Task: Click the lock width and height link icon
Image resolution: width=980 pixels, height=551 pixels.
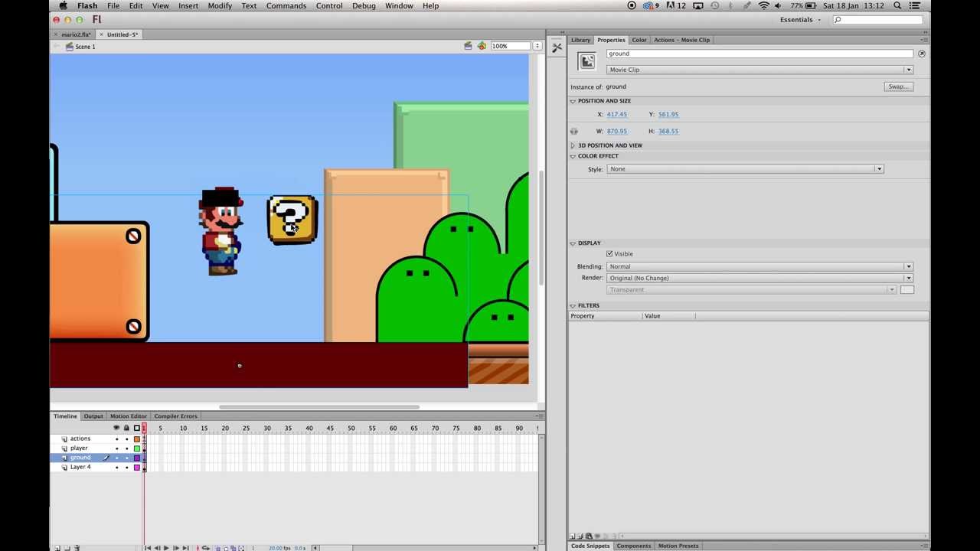Action: (x=573, y=132)
